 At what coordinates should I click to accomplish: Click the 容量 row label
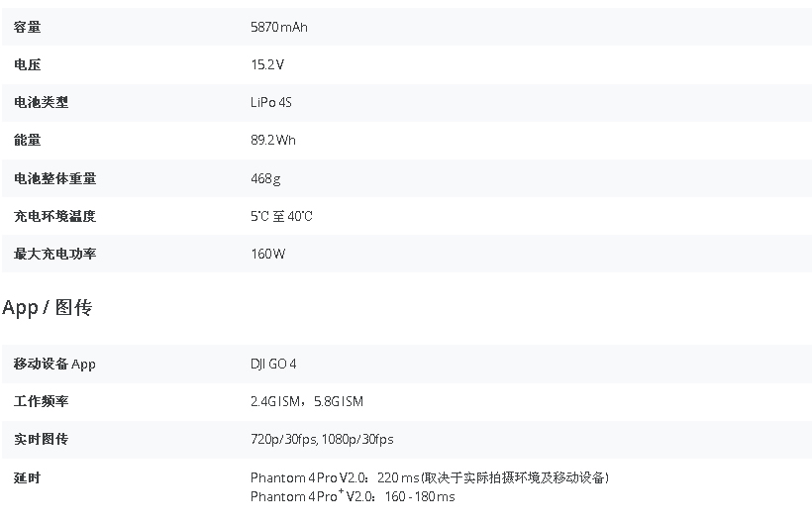click(27, 27)
